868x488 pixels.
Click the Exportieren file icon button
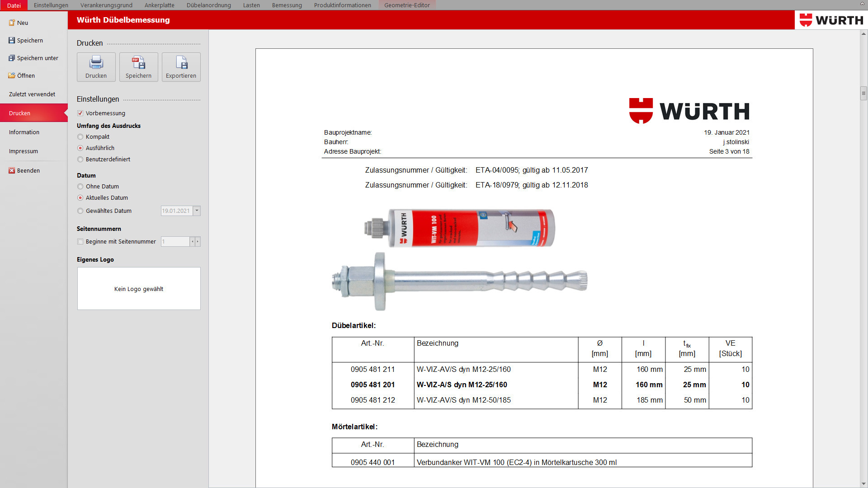pyautogui.click(x=181, y=67)
